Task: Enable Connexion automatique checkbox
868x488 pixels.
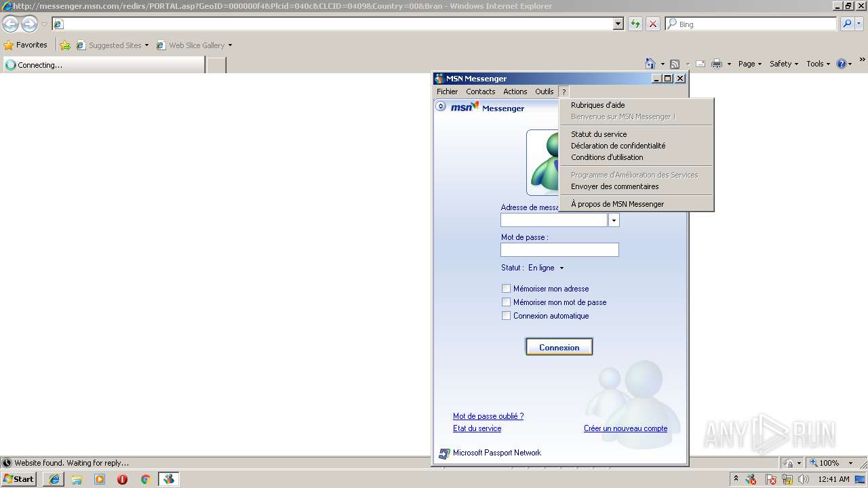Action: pyautogui.click(x=506, y=316)
